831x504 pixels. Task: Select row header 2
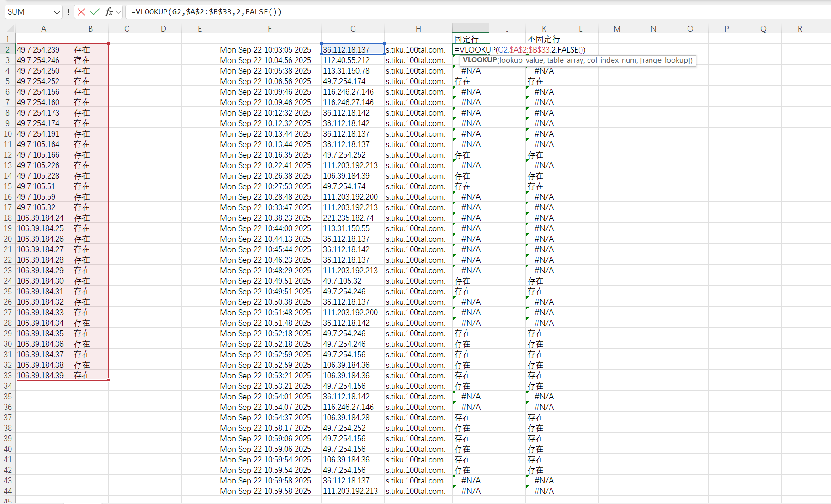click(7, 49)
